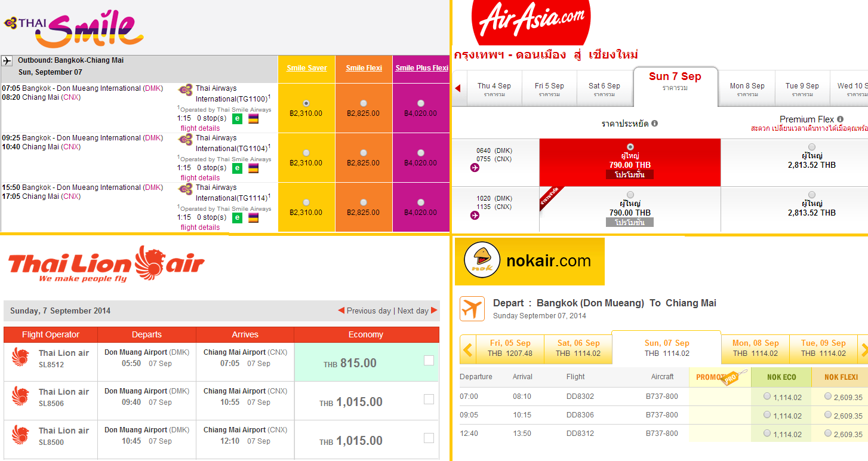This screenshot has height=461, width=868.
Task: Tick the checkbox for Thai Lion SL8500 fare
Action: pyautogui.click(x=429, y=438)
